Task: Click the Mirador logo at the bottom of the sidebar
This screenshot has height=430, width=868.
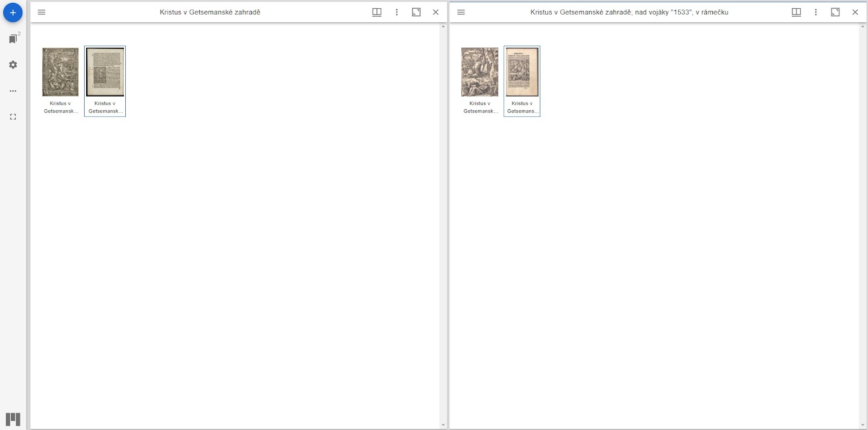Action: pyautogui.click(x=13, y=419)
